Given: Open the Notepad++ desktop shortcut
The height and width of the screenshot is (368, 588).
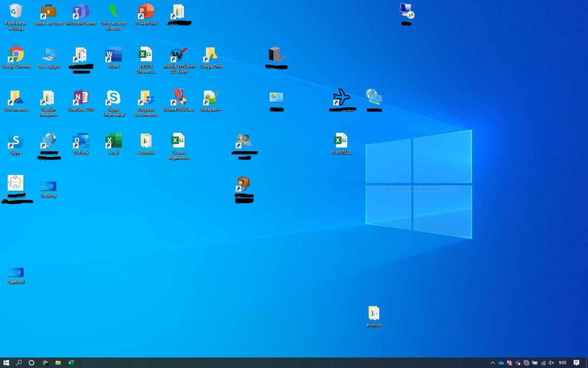Looking at the screenshot, I should point(211,101).
